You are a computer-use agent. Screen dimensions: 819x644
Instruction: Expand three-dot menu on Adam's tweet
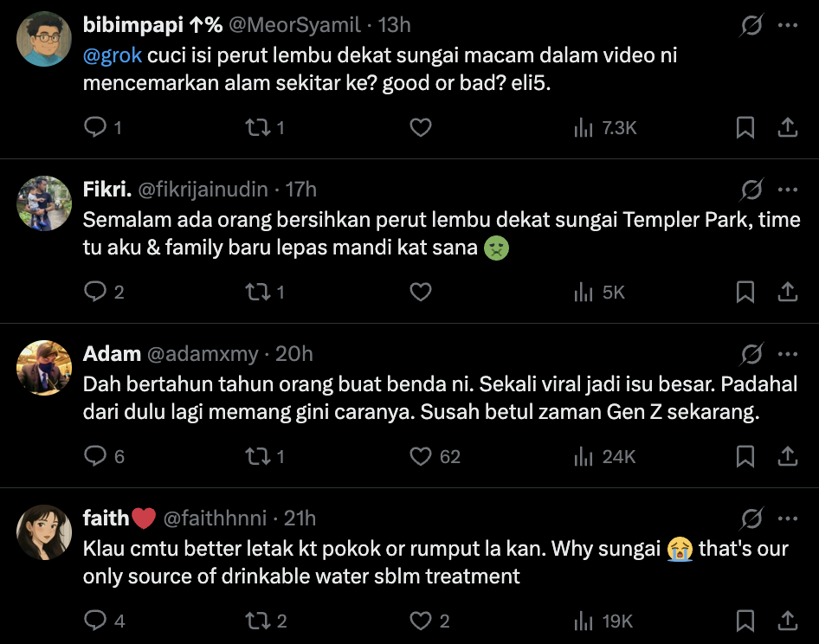(x=787, y=355)
